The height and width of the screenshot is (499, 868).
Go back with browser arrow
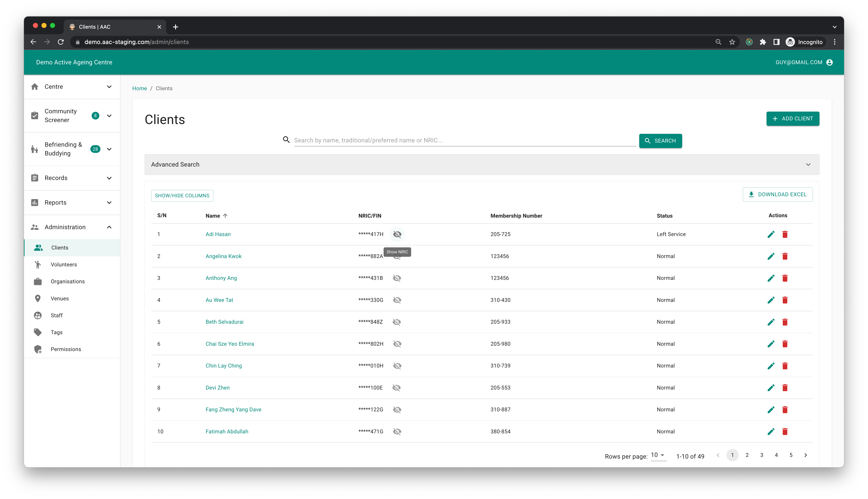tap(33, 42)
